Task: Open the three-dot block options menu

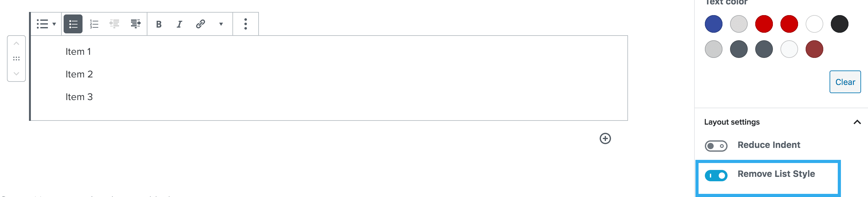Action: 246,24
